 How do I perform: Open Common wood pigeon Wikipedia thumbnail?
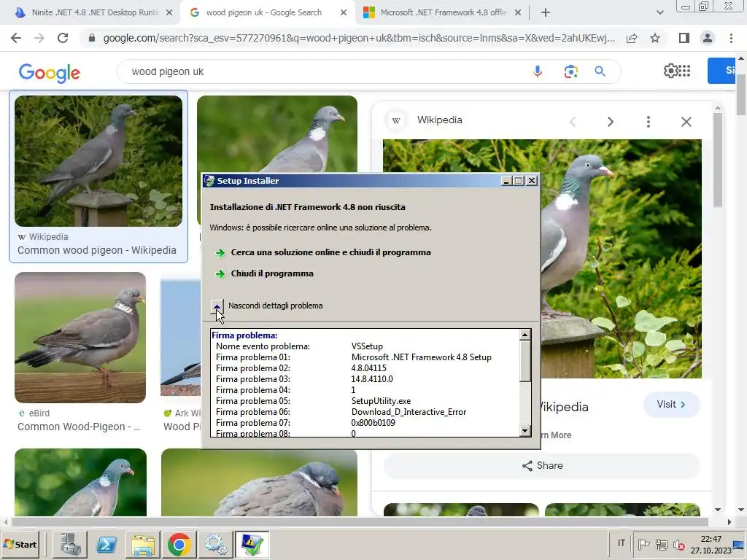(98, 161)
